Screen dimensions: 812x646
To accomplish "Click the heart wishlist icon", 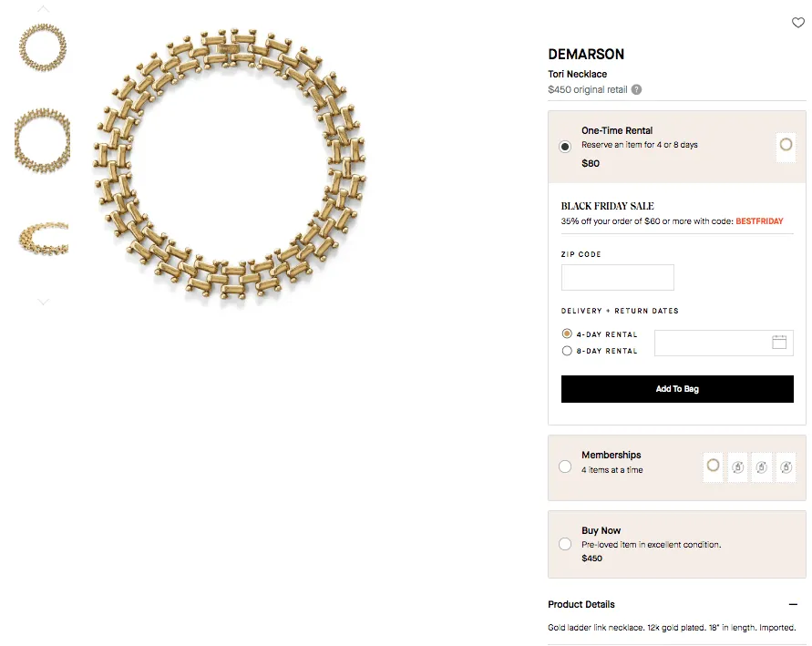I will point(798,23).
